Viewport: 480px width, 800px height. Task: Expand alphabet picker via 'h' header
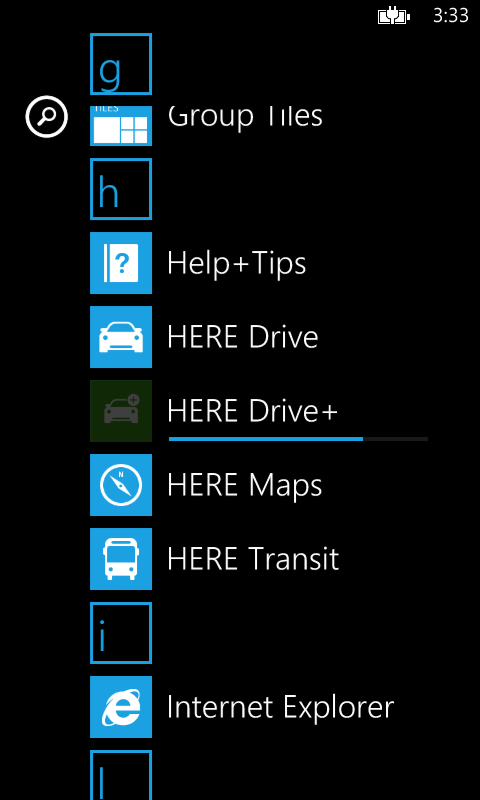(121, 189)
